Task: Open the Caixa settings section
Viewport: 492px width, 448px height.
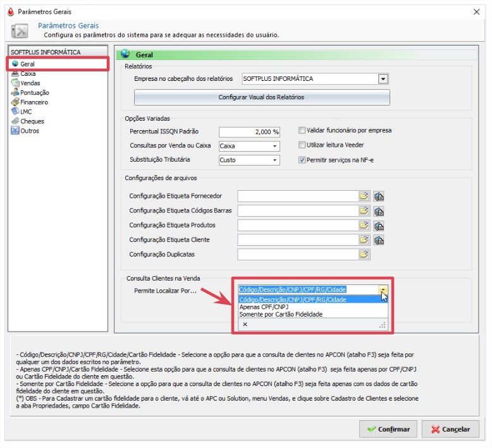Action: pyautogui.click(x=28, y=74)
